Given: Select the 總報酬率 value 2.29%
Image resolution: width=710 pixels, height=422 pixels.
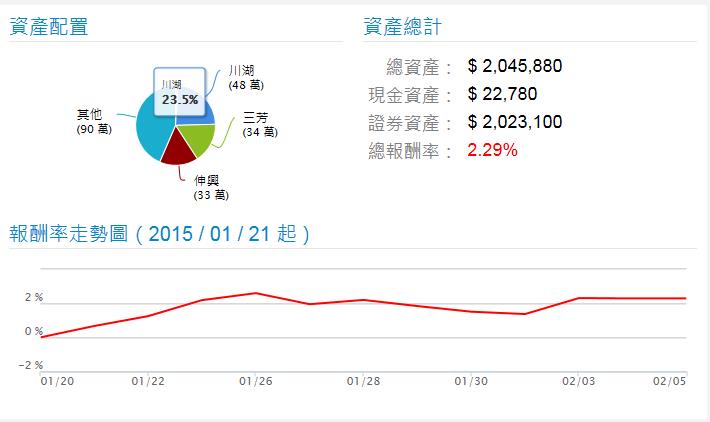Looking at the screenshot, I should pos(492,150).
